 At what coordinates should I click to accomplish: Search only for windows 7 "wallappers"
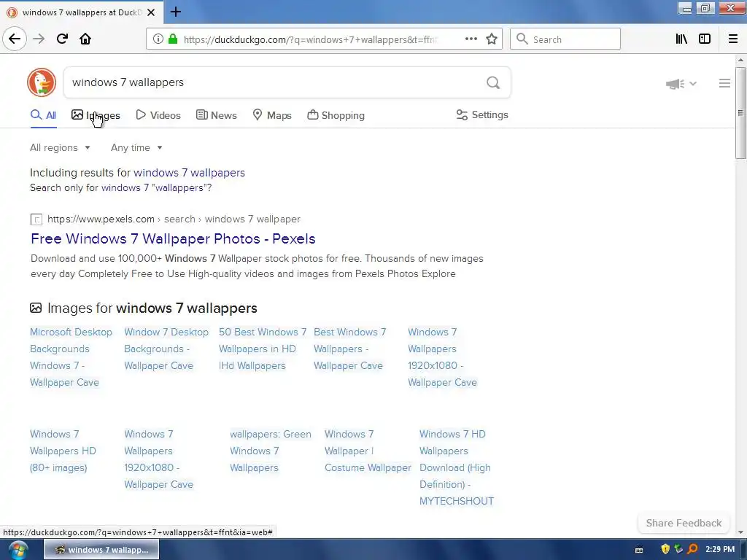(x=156, y=188)
